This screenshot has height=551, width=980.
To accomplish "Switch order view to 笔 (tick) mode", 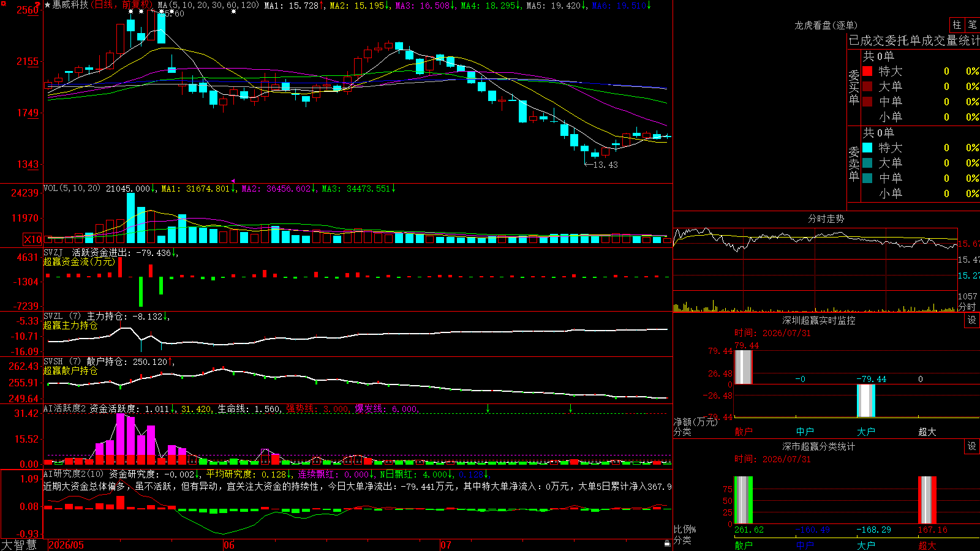I will coord(972,25).
